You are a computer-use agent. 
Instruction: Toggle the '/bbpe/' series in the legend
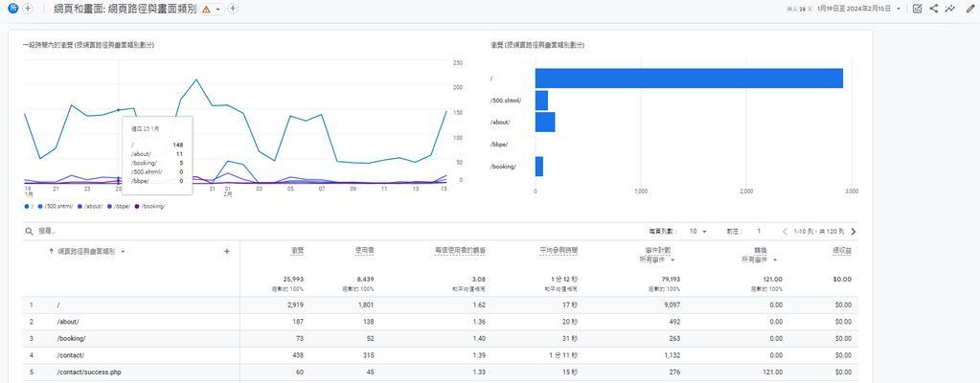click(120, 206)
